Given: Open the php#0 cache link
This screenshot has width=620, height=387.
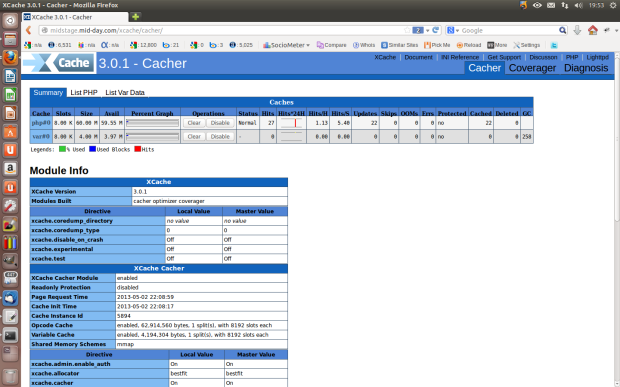Looking at the screenshot, I should [x=41, y=123].
